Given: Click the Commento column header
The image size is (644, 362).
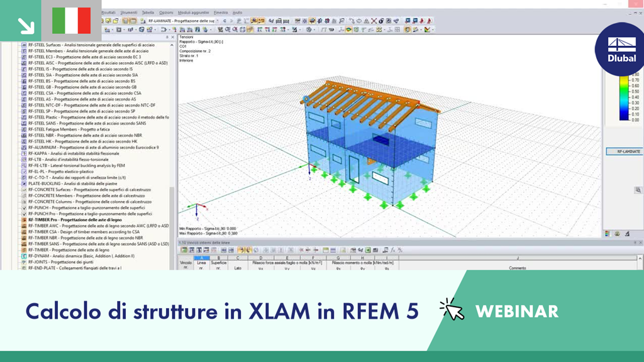Looking at the screenshot, I should (517, 268).
